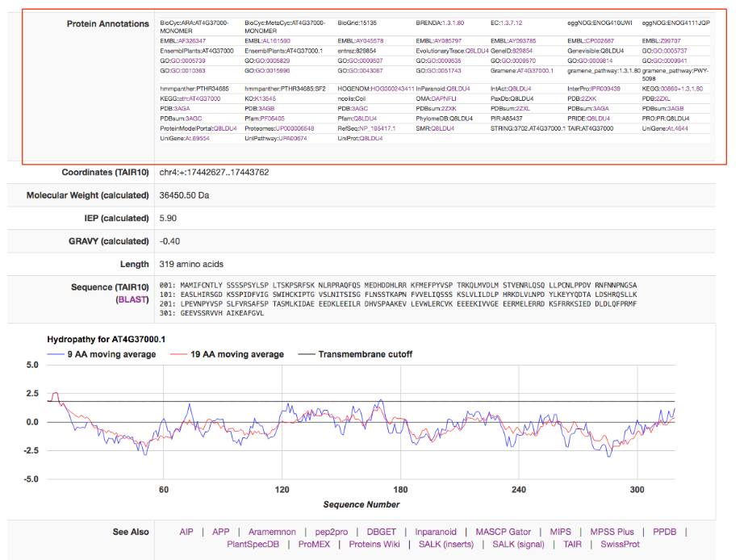
Task: Toggle the Transmembrane cutoff legend entry
Action: [365, 354]
